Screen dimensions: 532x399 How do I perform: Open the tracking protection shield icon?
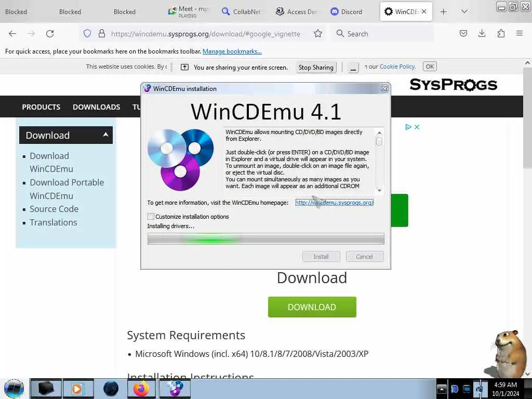coord(87,33)
